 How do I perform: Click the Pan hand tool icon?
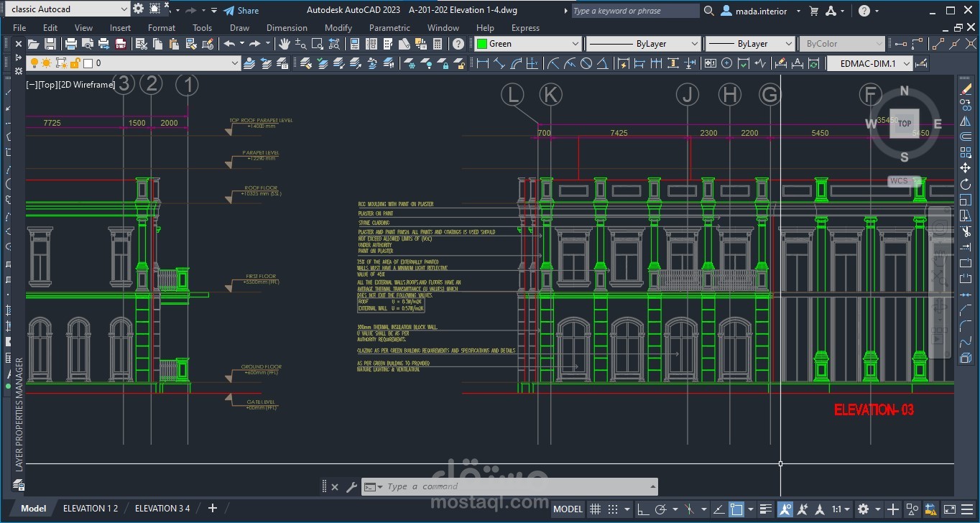pos(285,44)
